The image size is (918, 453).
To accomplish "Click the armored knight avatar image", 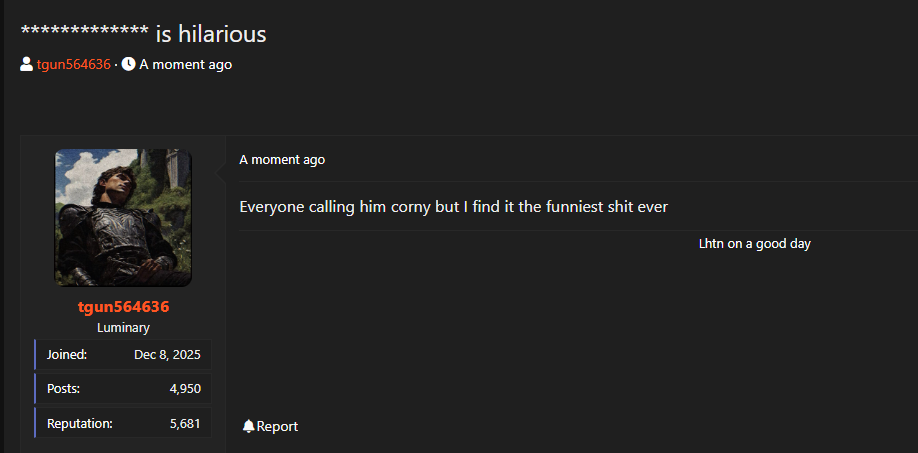I will pos(123,217).
